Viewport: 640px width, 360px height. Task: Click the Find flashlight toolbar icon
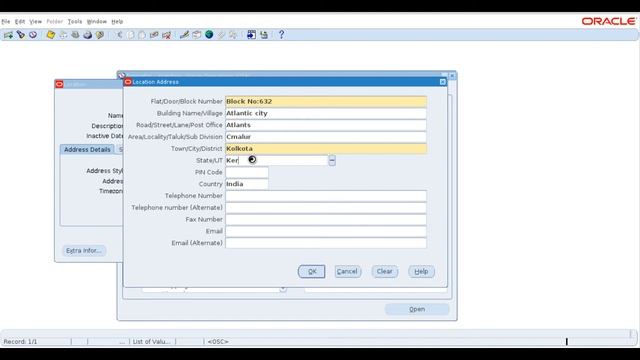tap(21, 35)
